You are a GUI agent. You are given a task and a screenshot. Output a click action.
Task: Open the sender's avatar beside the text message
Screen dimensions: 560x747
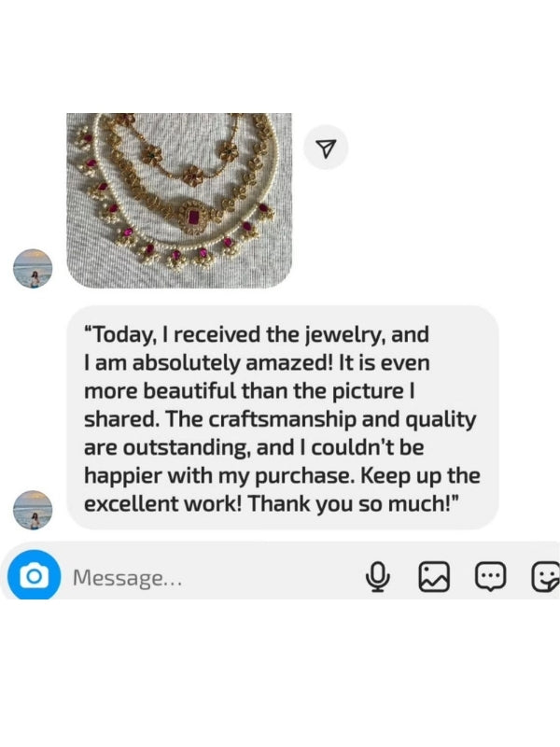pyautogui.click(x=34, y=511)
